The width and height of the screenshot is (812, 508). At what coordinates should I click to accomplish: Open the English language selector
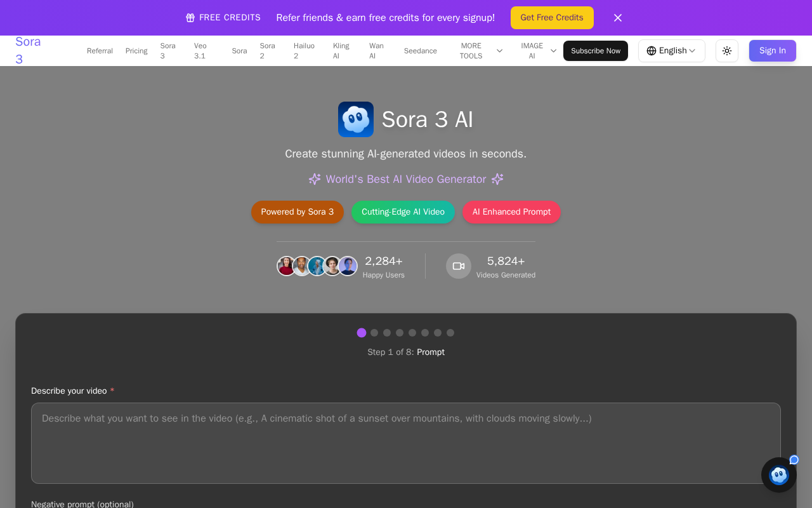(x=672, y=51)
